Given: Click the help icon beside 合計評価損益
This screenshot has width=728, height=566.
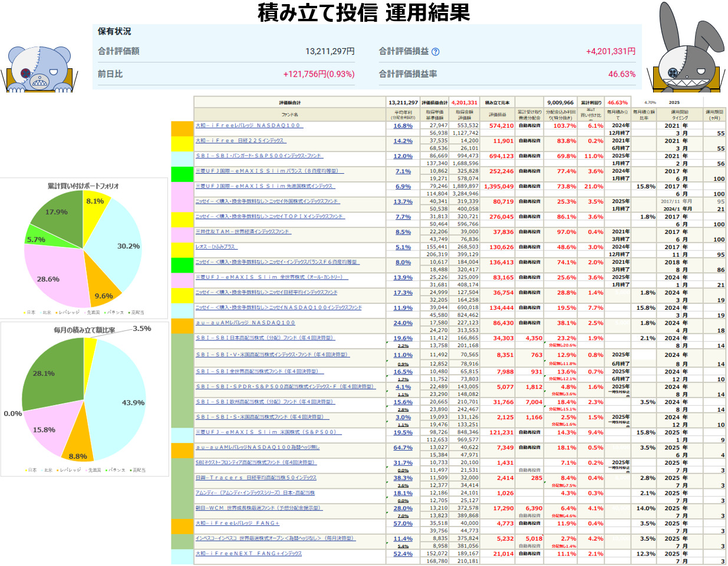Looking at the screenshot, I should 436,52.
